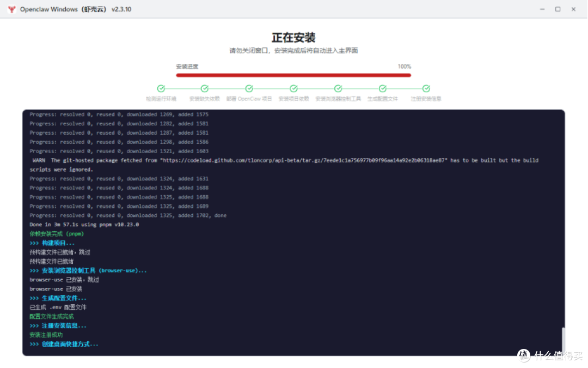Click the 预构建文件已就绪，跳过 log line
Image resolution: width=588 pixels, height=368 pixels.
click(60, 252)
